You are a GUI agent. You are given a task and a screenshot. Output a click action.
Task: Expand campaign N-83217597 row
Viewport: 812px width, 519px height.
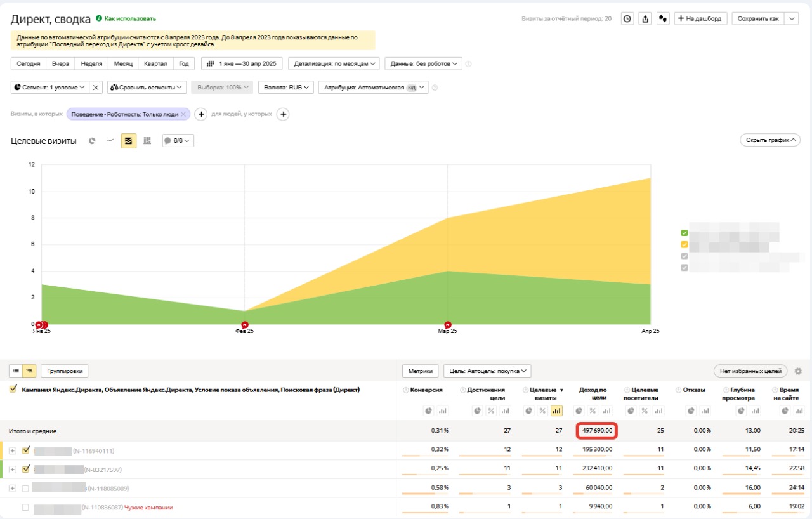click(x=12, y=470)
